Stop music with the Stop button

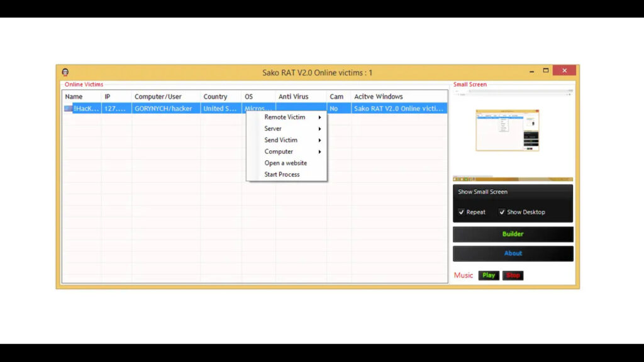coord(513,275)
